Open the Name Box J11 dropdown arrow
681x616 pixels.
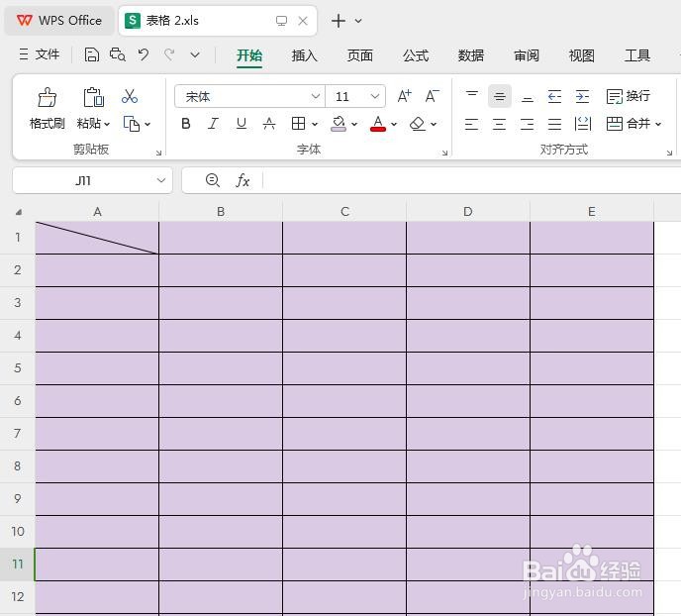point(161,180)
